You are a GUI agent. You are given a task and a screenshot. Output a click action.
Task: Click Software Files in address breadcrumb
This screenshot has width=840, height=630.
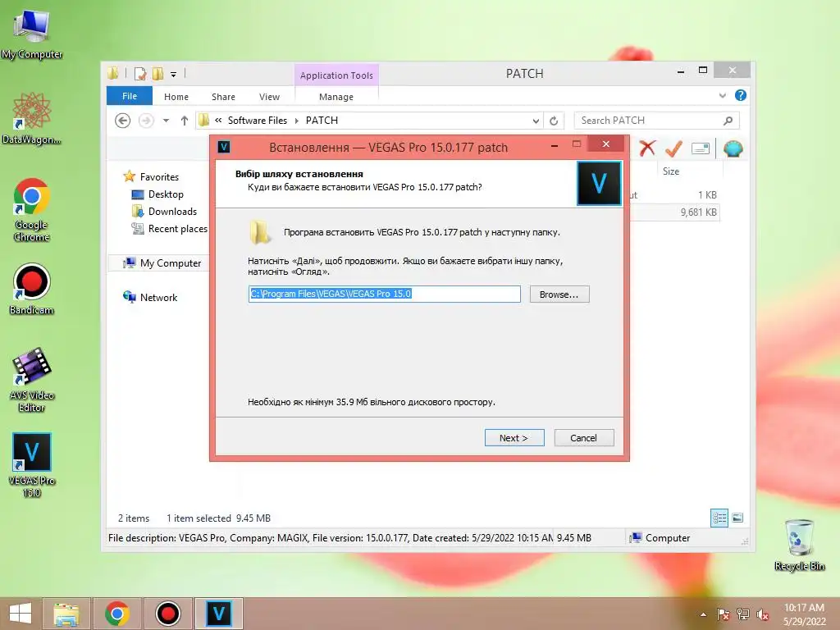tap(257, 121)
